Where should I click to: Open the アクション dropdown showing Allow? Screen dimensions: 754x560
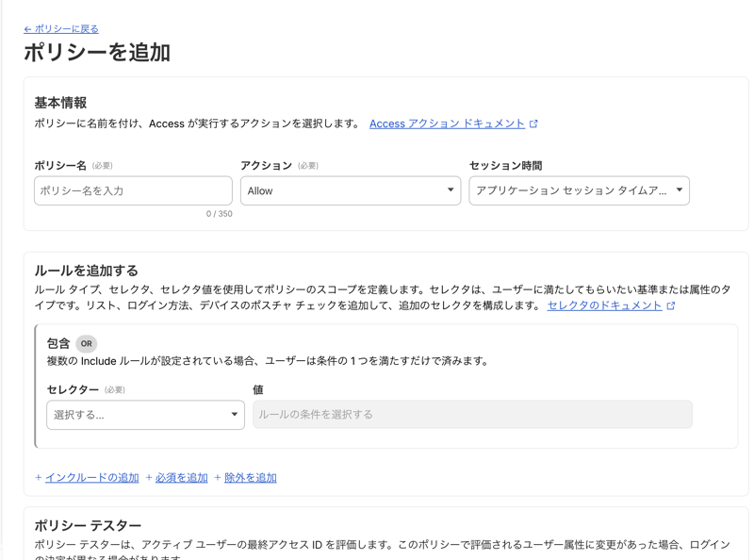(x=351, y=190)
